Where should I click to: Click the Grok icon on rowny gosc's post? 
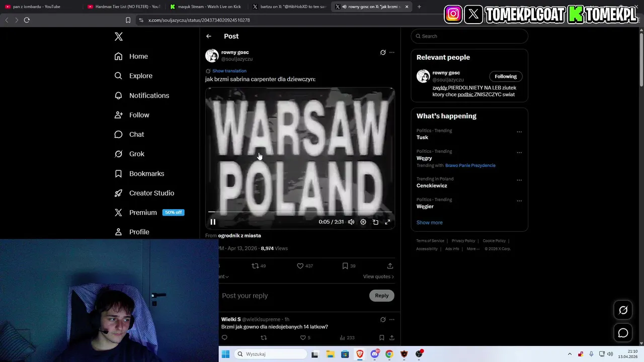pos(383,52)
